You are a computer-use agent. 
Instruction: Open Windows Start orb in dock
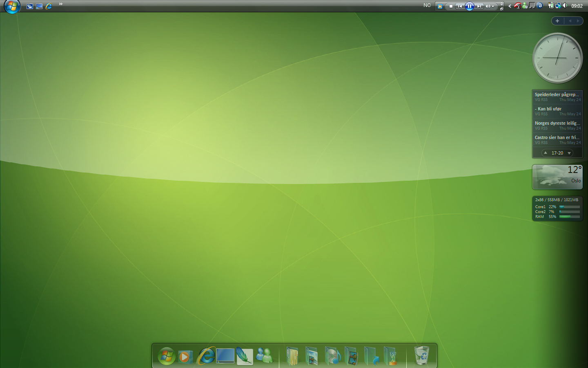167,356
